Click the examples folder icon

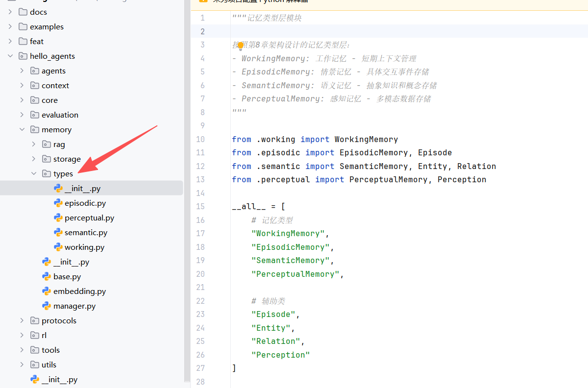23,26
